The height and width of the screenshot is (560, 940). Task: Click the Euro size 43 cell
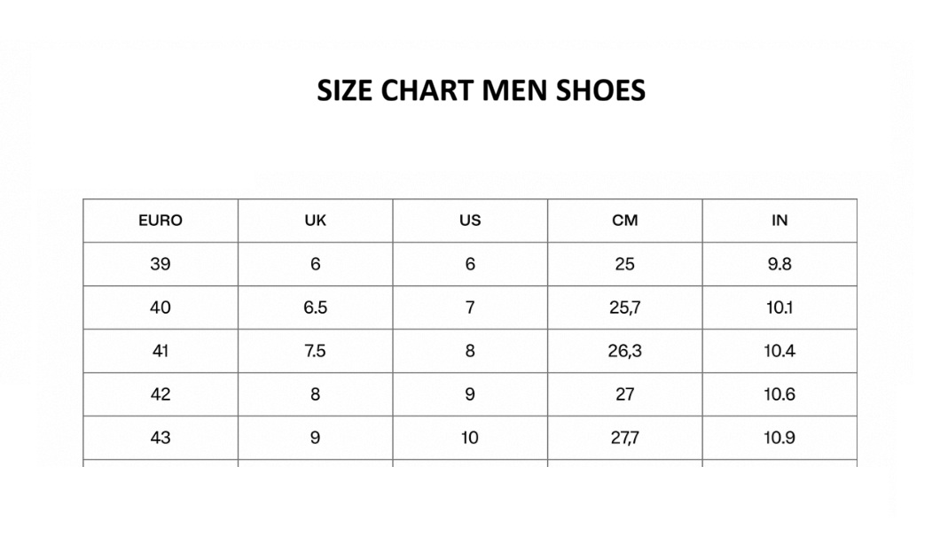pos(160,438)
